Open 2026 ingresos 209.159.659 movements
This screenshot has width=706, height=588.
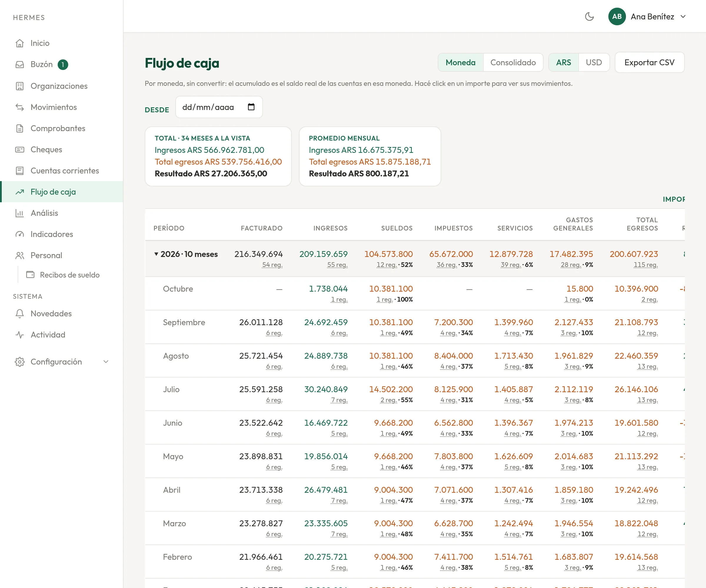(323, 254)
